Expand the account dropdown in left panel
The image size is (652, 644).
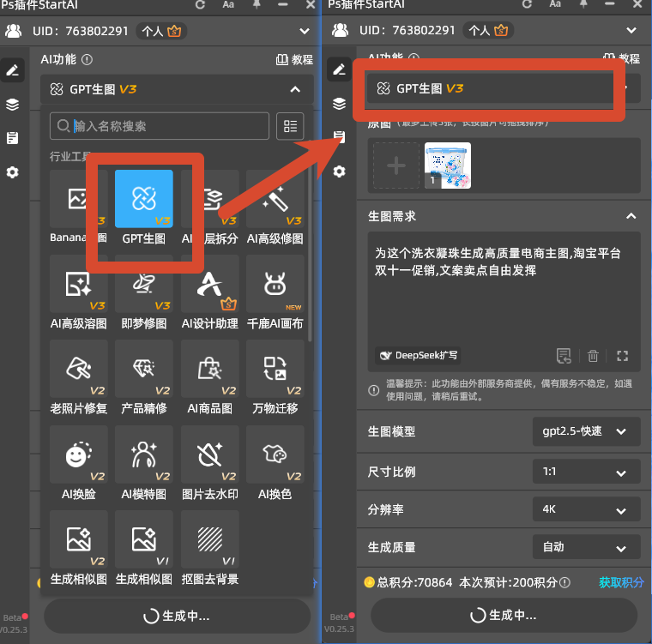click(305, 31)
